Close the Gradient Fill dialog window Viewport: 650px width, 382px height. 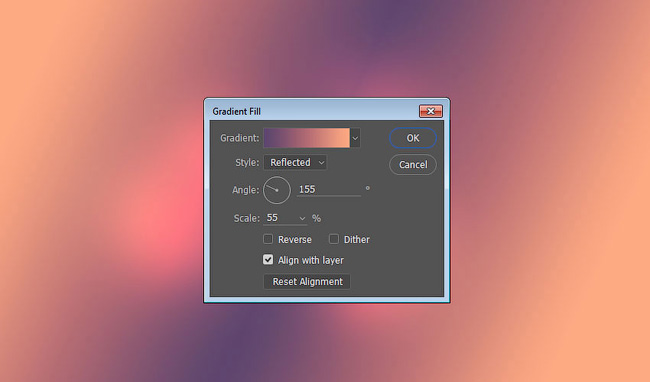click(x=431, y=111)
